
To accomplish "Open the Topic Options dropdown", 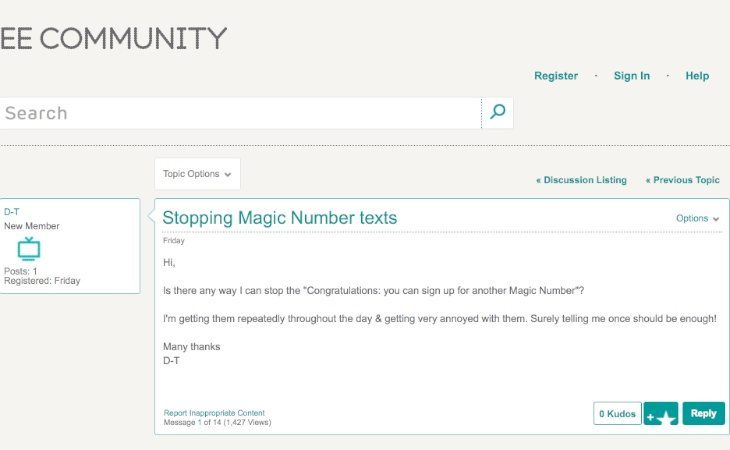I will click(197, 174).
